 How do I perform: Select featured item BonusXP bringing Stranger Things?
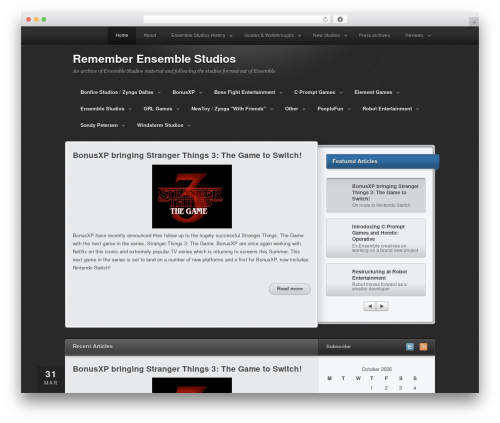click(376, 195)
